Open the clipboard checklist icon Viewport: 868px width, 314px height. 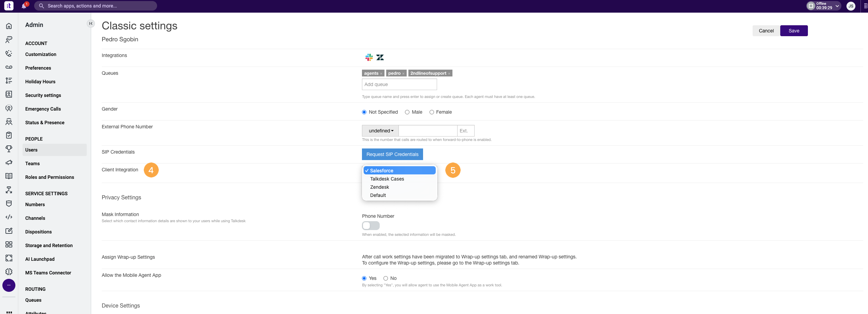tap(9, 135)
